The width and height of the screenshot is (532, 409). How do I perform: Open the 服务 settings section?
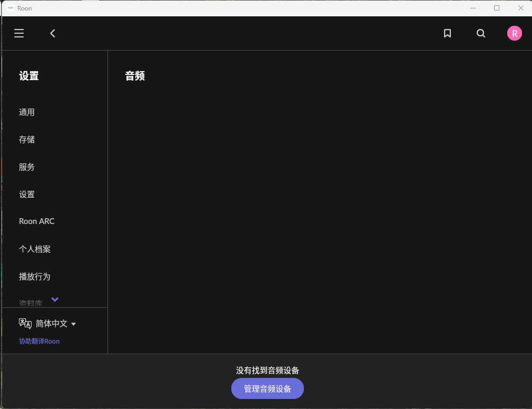click(27, 167)
